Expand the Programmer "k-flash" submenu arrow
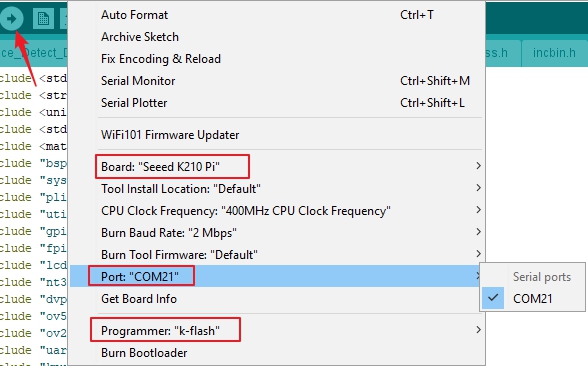588x366 pixels. [478, 330]
